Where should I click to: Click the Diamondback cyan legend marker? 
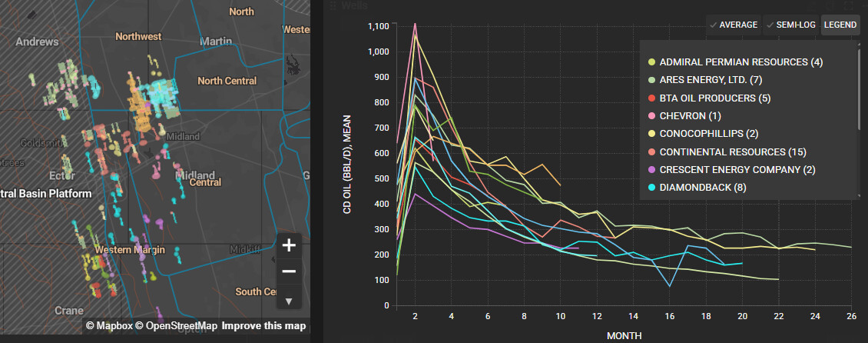pos(652,187)
